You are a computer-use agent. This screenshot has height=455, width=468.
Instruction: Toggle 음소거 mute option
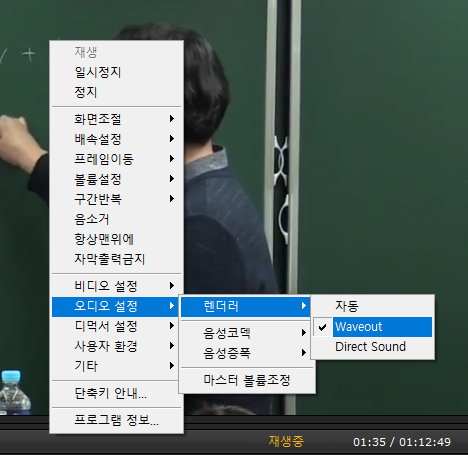[x=116, y=219]
